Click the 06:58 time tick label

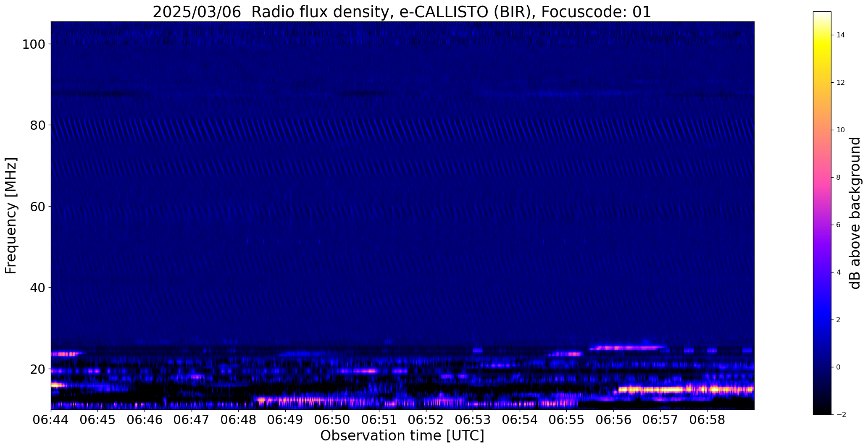[x=707, y=420]
